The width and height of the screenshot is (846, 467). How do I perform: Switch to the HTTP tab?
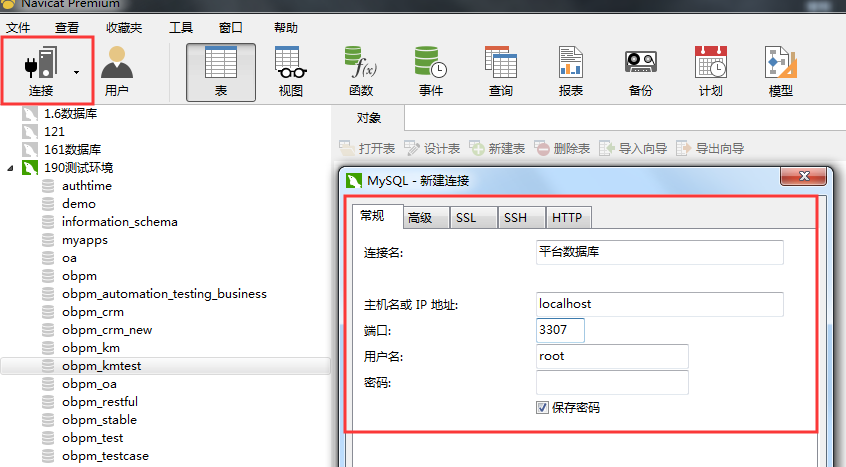coord(569,218)
